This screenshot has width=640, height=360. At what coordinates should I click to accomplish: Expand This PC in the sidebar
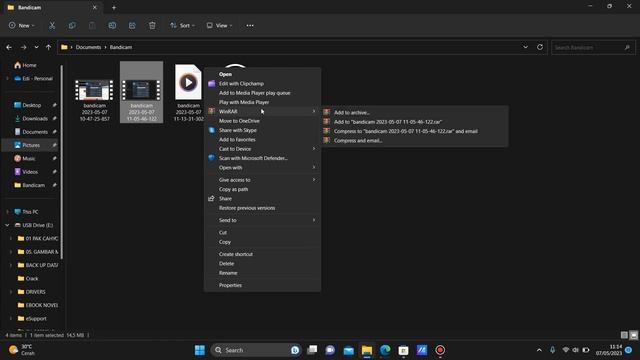coord(7,212)
